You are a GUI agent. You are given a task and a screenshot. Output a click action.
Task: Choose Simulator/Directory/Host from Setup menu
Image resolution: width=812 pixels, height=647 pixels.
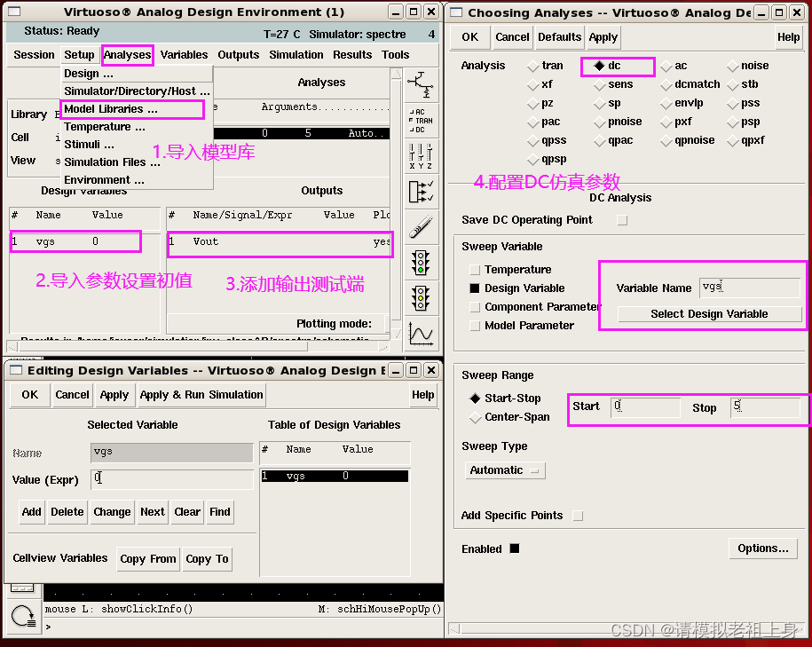click(x=138, y=91)
